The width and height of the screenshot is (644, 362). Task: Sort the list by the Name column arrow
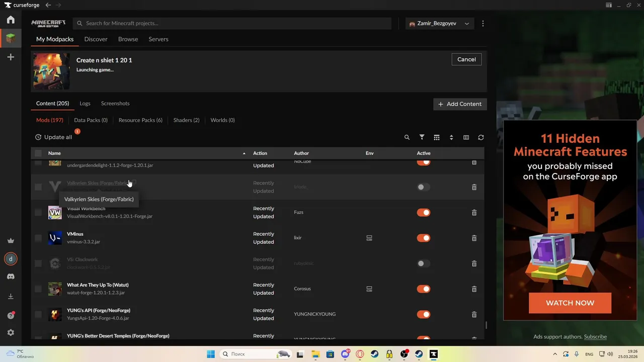point(244,153)
